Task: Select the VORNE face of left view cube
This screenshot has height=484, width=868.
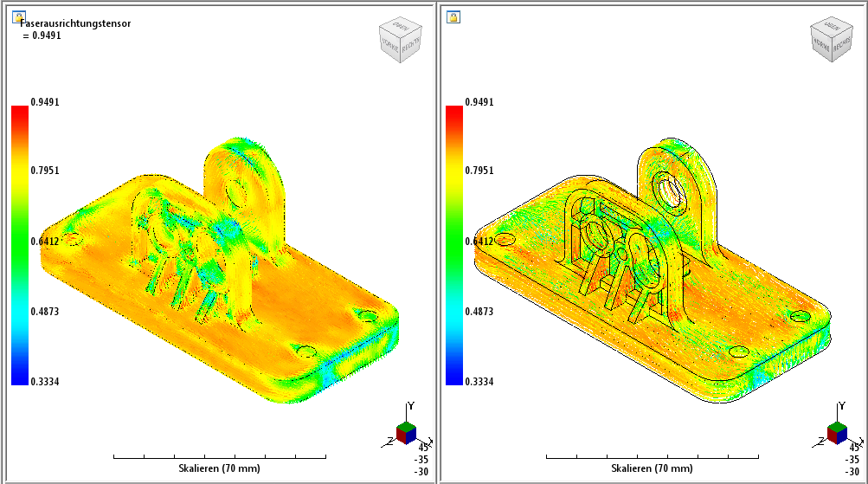Action: (x=389, y=47)
